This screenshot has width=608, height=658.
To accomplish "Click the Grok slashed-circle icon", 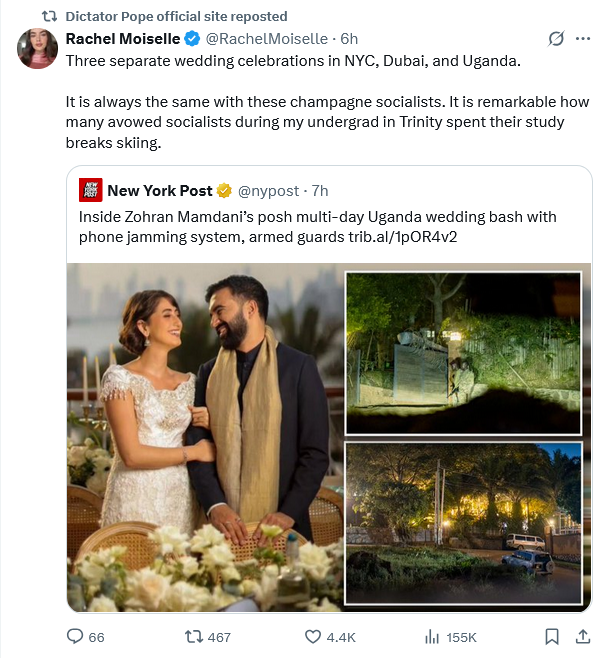I will [556, 39].
